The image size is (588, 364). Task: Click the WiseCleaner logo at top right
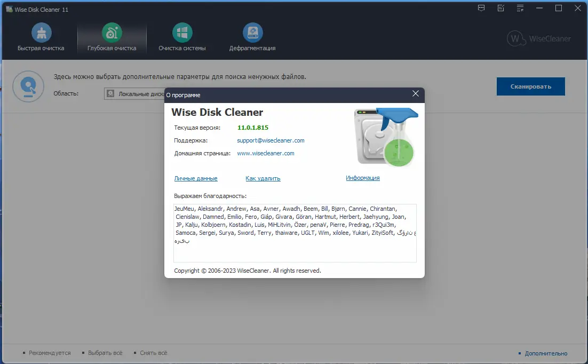540,38
